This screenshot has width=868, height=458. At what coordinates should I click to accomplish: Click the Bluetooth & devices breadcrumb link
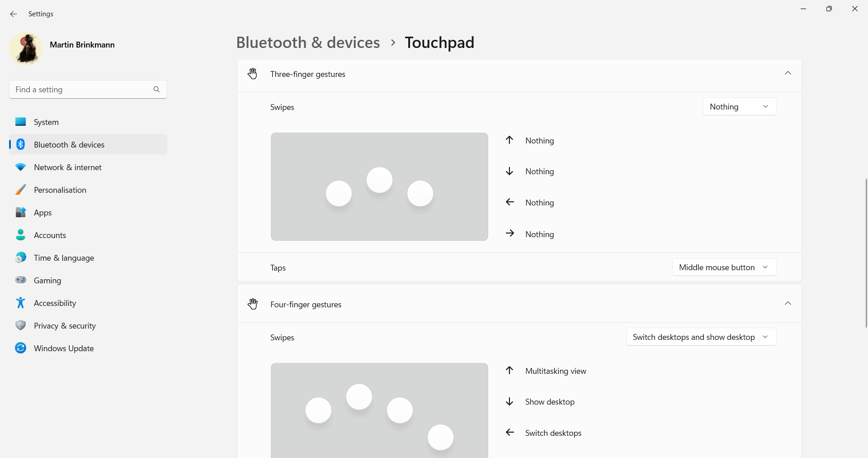coord(308,42)
